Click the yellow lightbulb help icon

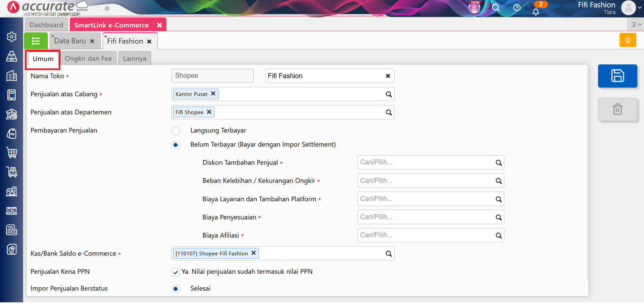[627, 40]
